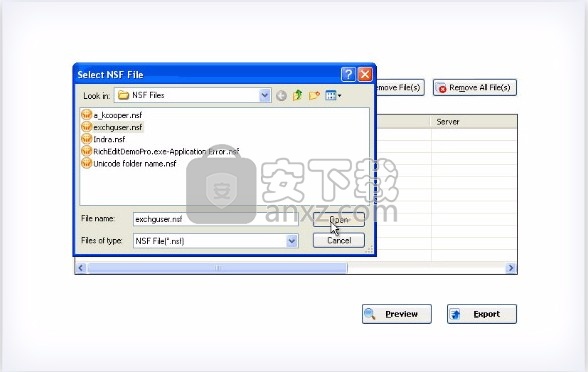Click the partially hidden Remove File(s) button
The image size is (588, 372).
[x=400, y=87]
